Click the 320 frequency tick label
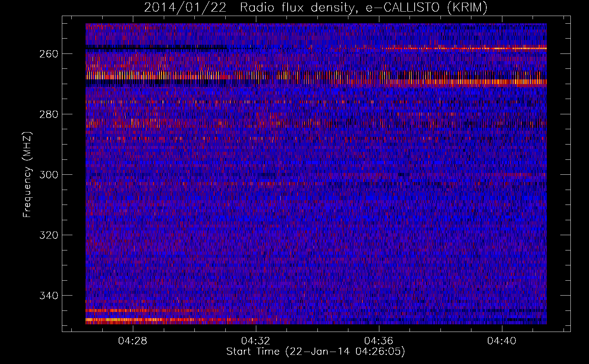This screenshot has height=364, width=589. pyautogui.click(x=48, y=235)
